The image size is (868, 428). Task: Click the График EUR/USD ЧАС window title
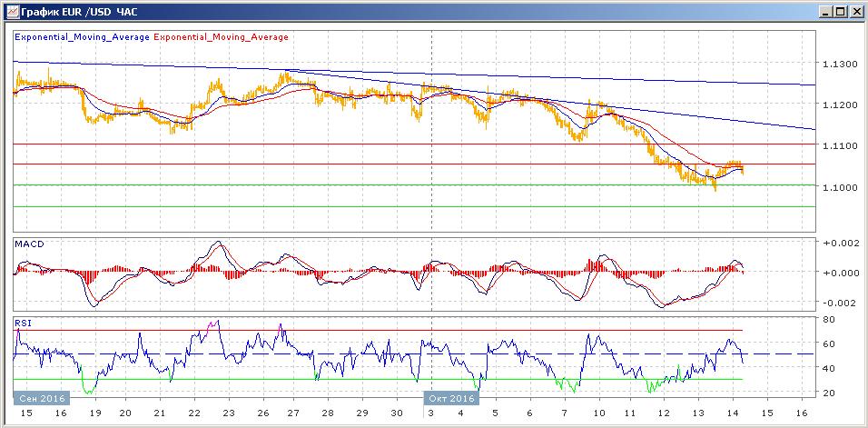pyautogui.click(x=80, y=12)
